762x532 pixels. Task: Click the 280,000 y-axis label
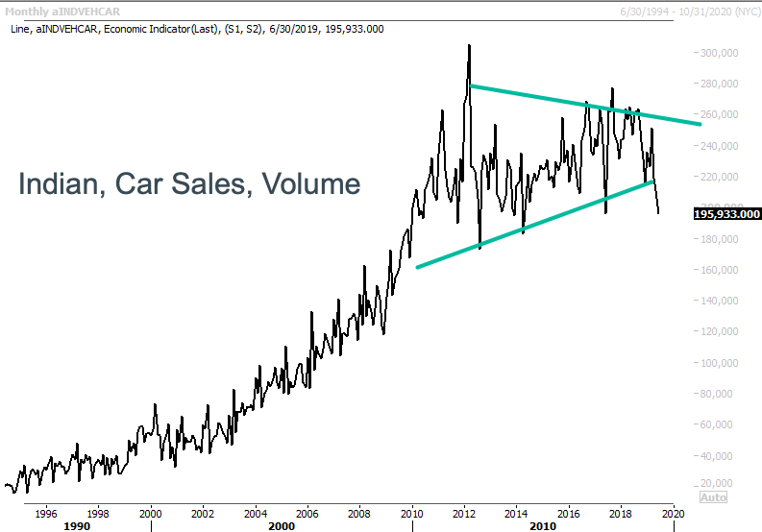pyautogui.click(x=719, y=84)
